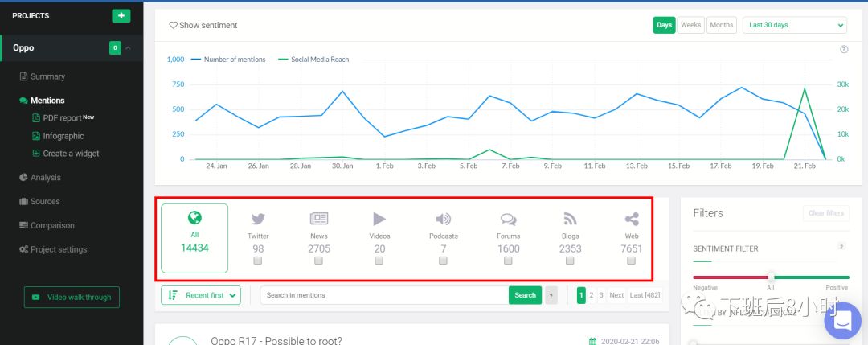
Task: Go to page 2 of mentions
Action: coord(592,295)
